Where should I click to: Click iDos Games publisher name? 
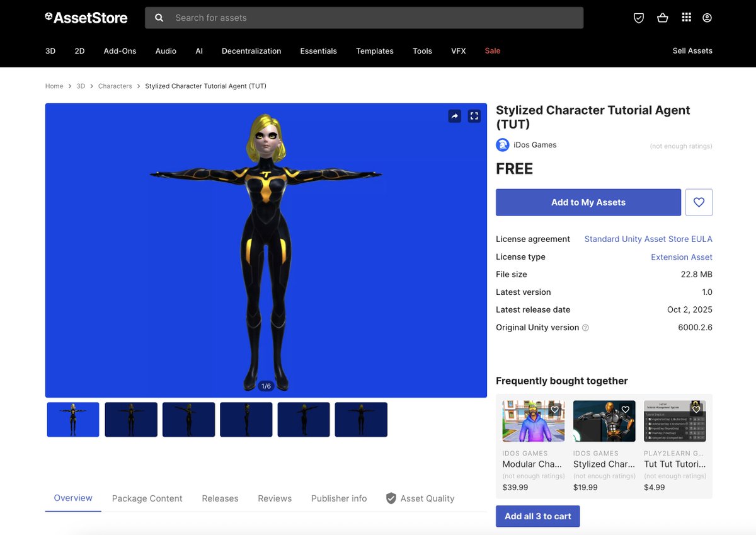click(x=535, y=145)
